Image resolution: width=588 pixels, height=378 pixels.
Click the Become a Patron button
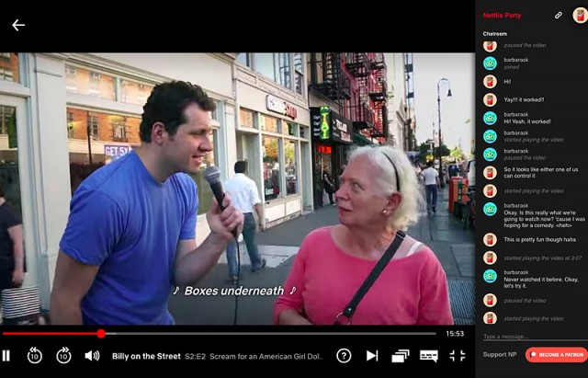coord(557,355)
